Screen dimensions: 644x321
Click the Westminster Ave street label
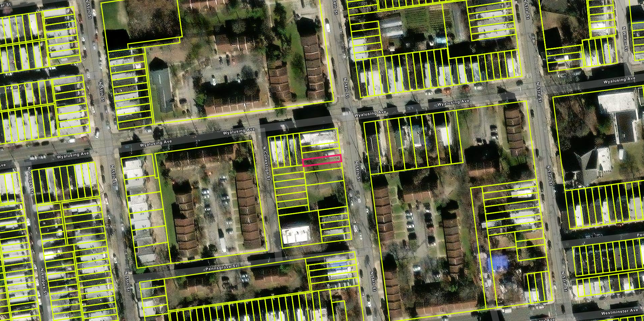click(x=619, y=312)
